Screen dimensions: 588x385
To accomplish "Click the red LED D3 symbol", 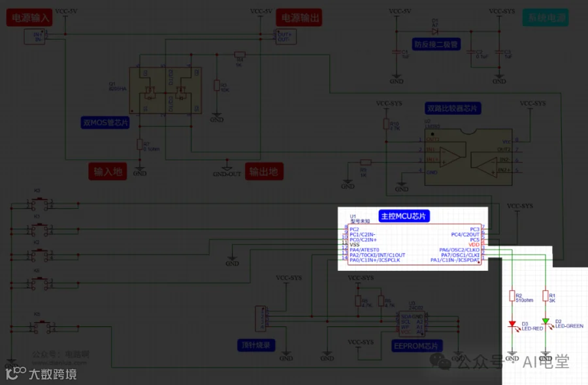I will tap(512, 324).
